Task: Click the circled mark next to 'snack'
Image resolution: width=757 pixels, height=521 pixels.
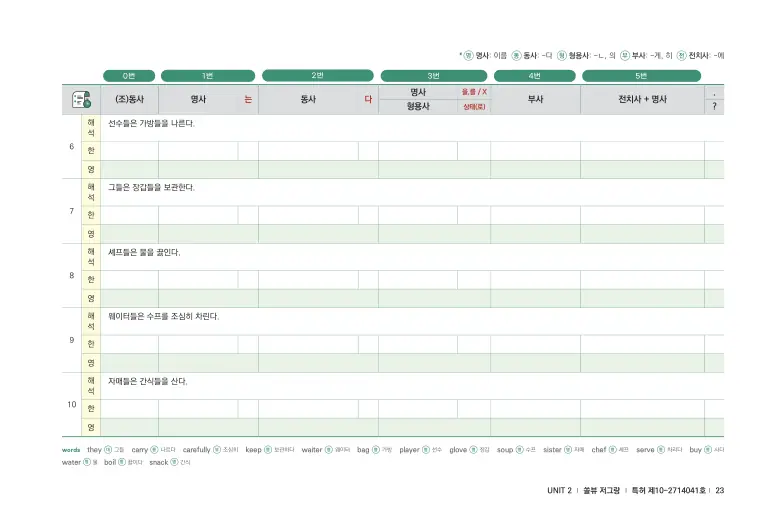Action: coord(174,462)
